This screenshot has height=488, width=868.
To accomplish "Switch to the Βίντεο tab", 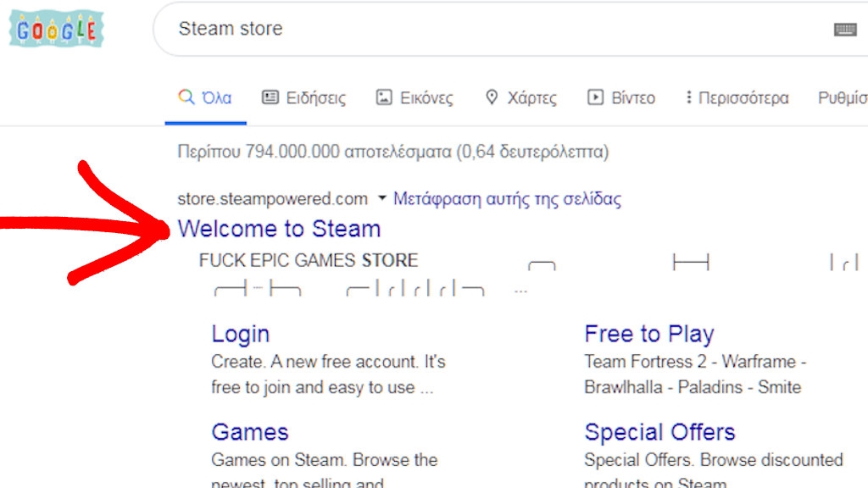I will point(621,98).
